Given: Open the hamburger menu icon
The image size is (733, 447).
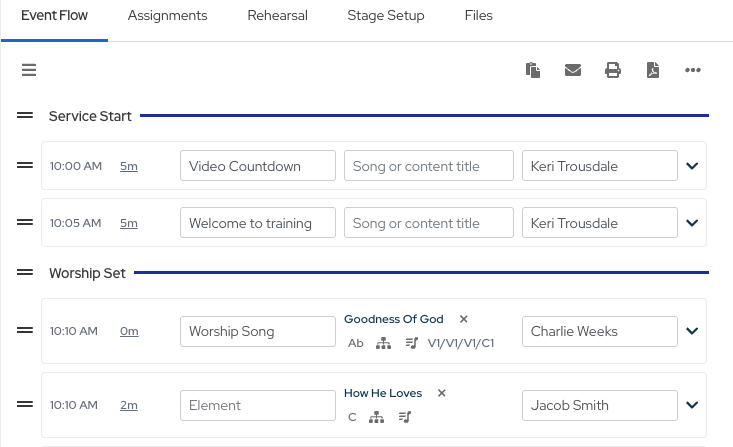Looking at the screenshot, I should [x=29, y=70].
